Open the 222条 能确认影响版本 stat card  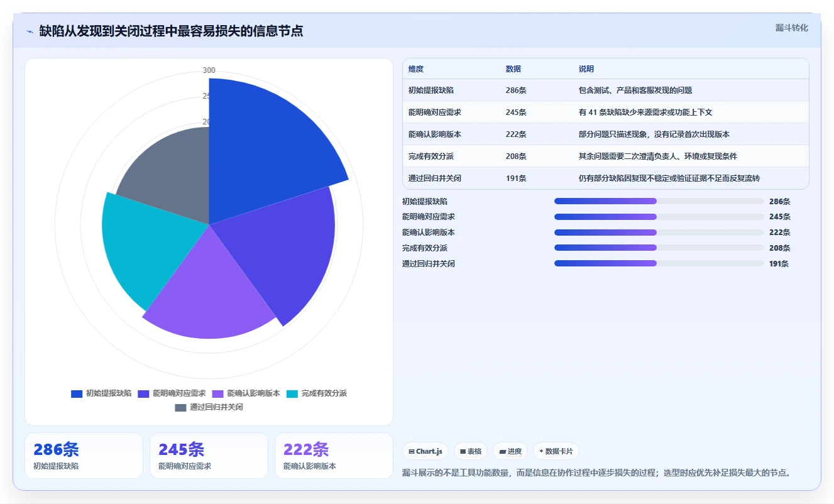coord(334,456)
